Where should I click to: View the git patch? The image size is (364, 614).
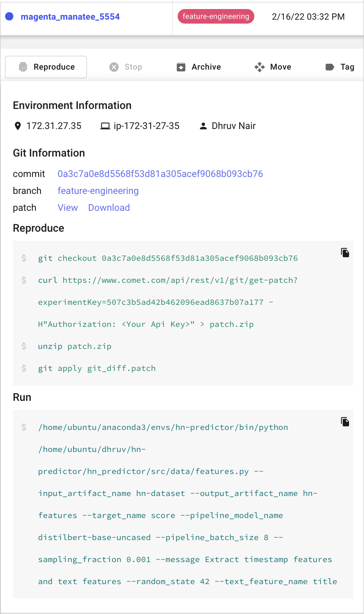68,208
